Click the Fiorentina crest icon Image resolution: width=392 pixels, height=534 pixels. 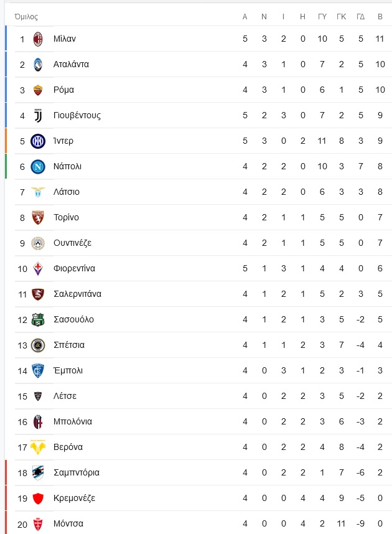tap(38, 269)
